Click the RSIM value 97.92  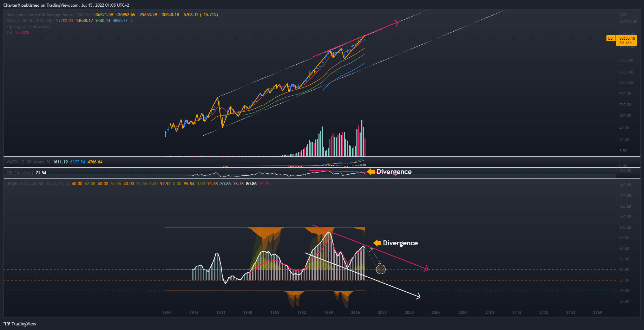165,184
